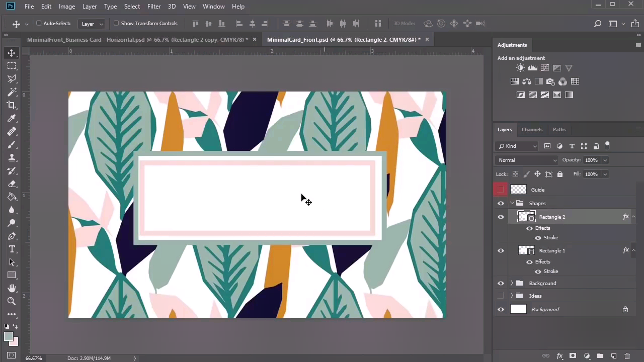Select the Hand tool
Screen dimensions: 644x362
coord(11,288)
